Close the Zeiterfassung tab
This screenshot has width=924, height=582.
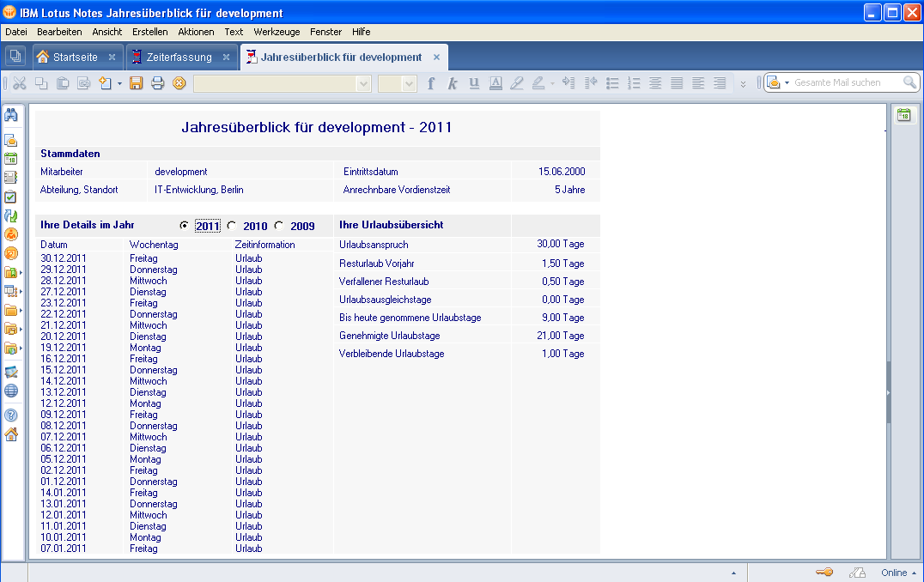point(226,58)
